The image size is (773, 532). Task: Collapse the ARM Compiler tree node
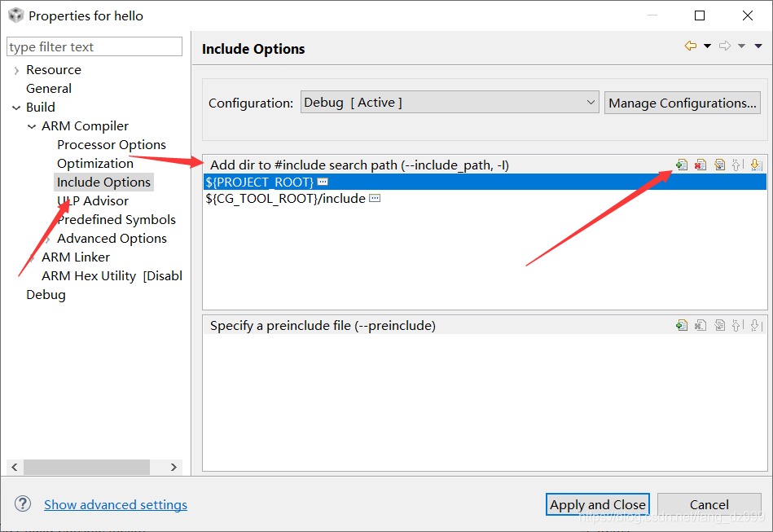(x=32, y=126)
